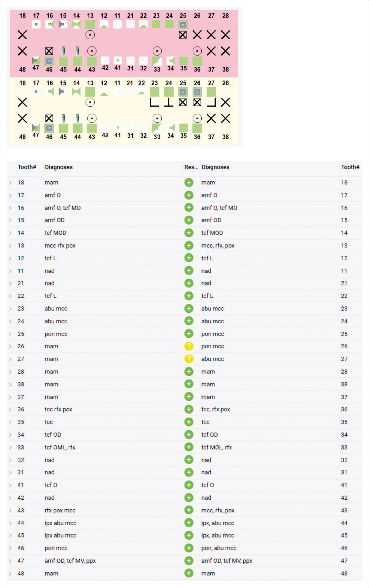369x588 pixels.
Task: Click green square above tooth 45 in pink chart
Action: [63, 61]
